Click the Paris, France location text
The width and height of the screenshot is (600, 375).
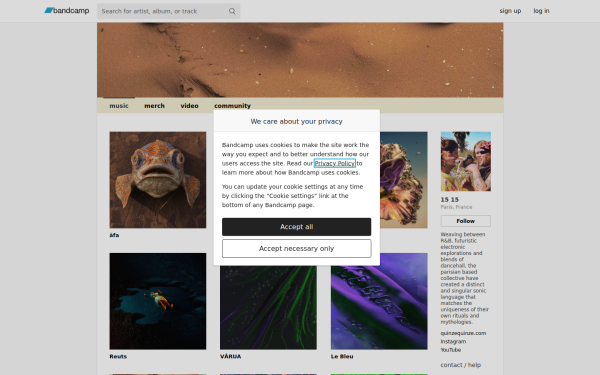(456, 207)
